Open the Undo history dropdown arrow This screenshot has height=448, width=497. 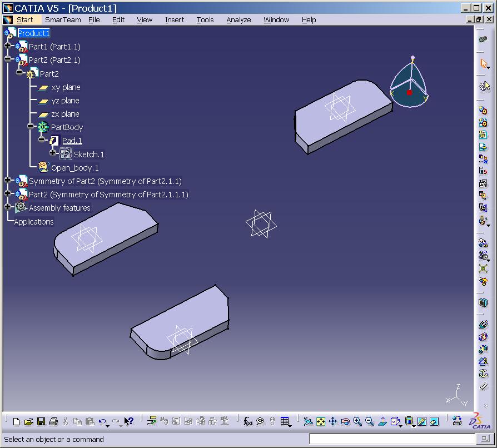(108, 426)
